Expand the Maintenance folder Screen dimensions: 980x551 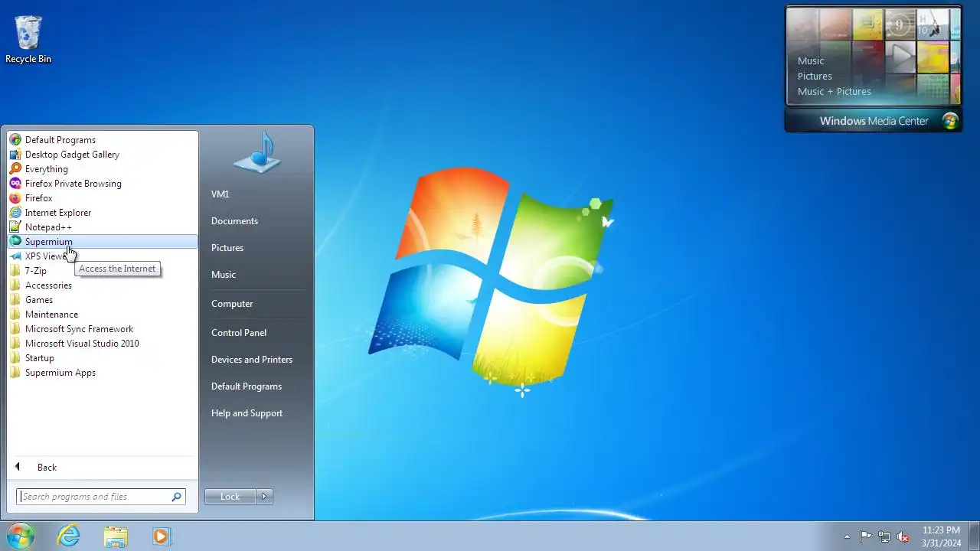pyautogui.click(x=103, y=315)
